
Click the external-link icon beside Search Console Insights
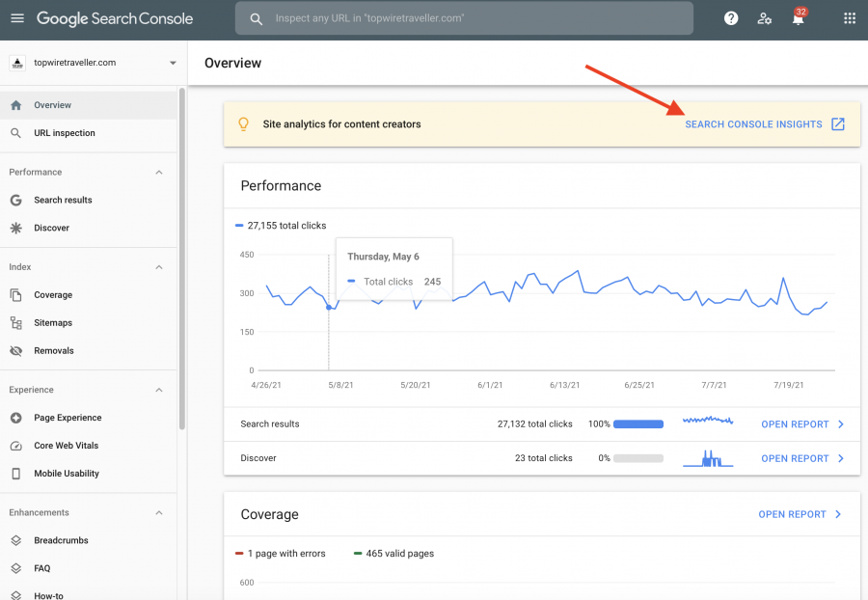[838, 124]
